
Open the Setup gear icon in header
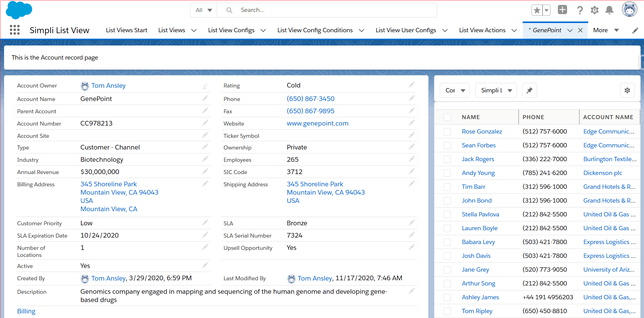[x=595, y=10]
